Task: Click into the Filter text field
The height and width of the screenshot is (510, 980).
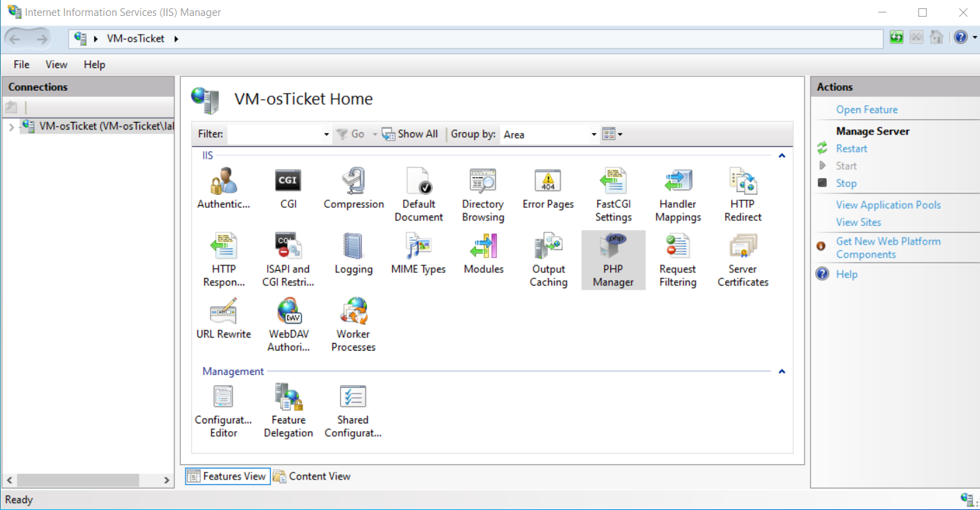Action: (x=274, y=134)
